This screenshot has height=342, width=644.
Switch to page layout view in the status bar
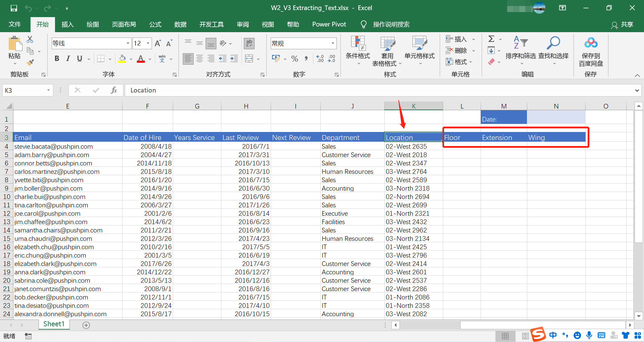525,336
